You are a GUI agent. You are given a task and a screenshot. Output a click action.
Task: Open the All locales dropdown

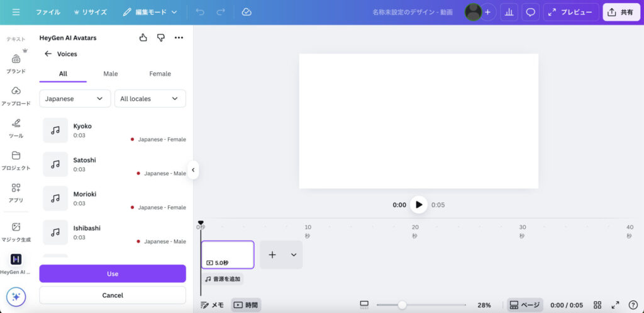pos(150,99)
